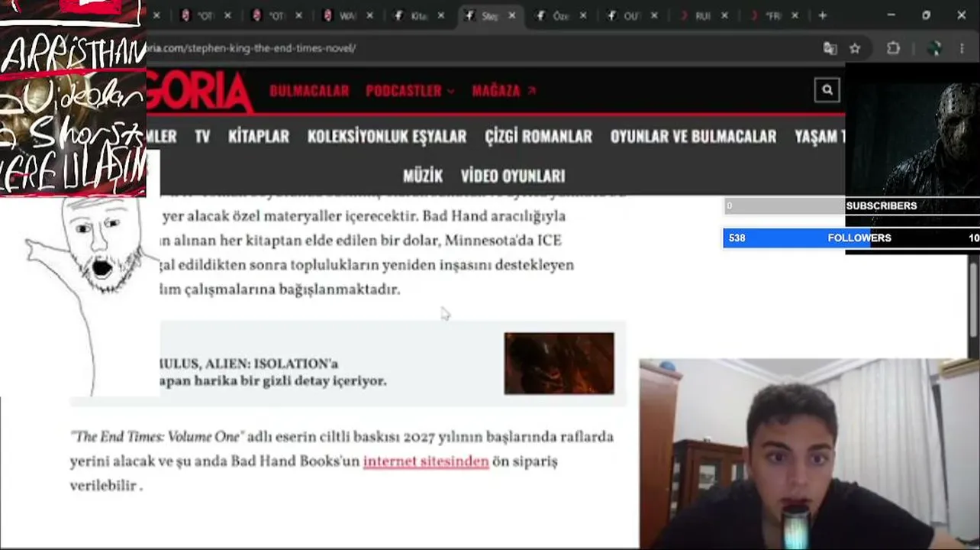Go to the VİDEO OYUNLARI section
Viewport: 980px width, 550px height.
(x=513, y=176)
